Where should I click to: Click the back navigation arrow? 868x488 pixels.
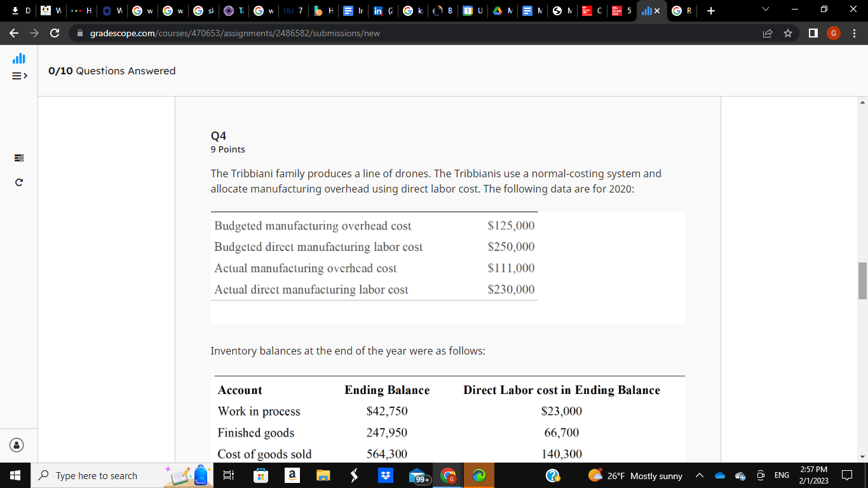[13, 33]
